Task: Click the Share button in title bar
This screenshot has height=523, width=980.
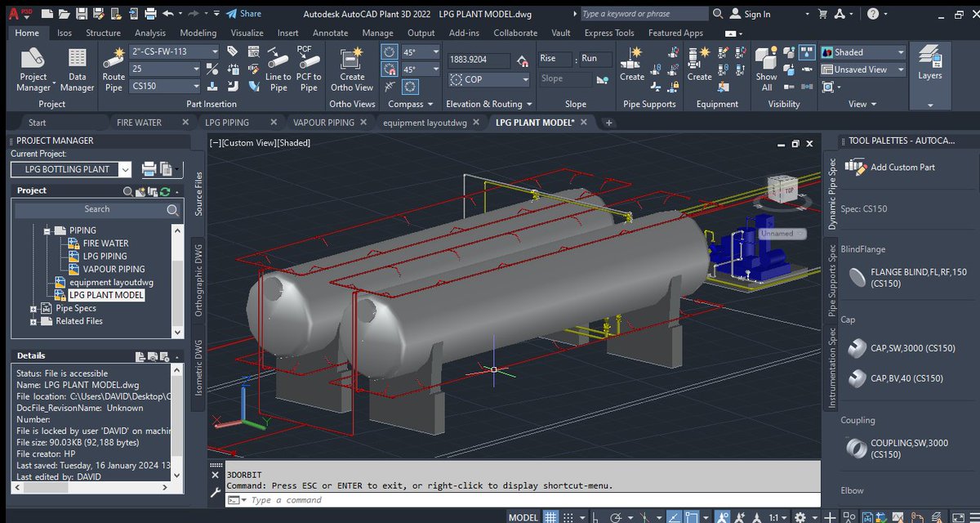Action: pyautogui.click(x=243, y=14)
